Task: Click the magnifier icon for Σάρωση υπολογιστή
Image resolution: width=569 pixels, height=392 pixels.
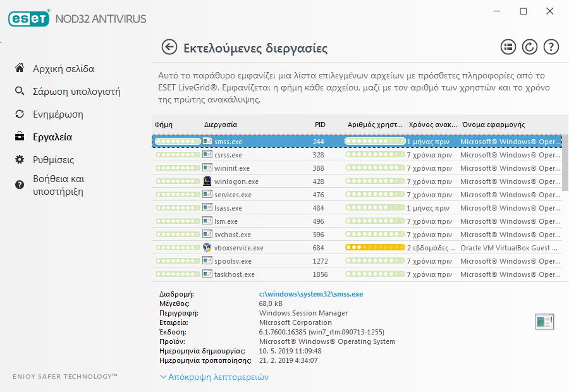Action: tap(20, 91)
